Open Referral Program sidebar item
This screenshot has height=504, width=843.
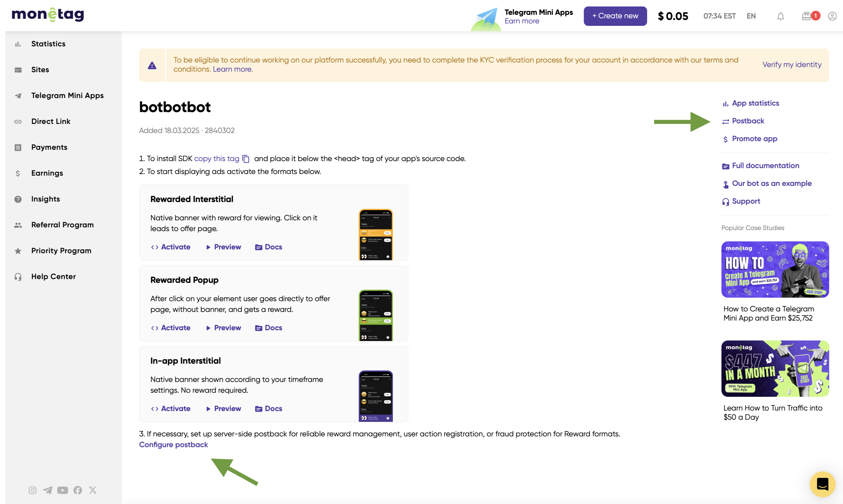click(x=62, y=225)
